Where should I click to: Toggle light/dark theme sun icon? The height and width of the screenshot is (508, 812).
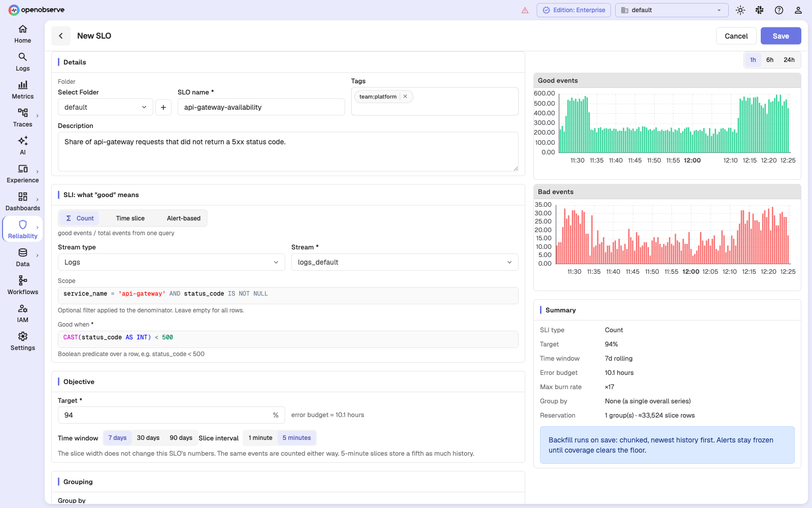point(740,10)
